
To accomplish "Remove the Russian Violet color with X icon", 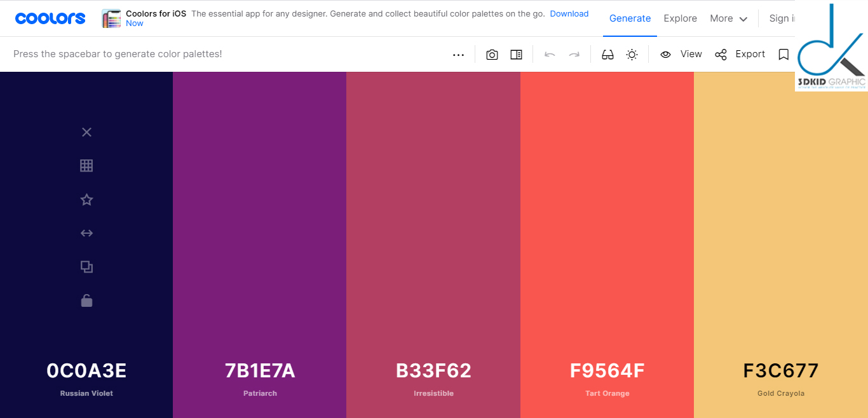I will (x=87, y=132).
